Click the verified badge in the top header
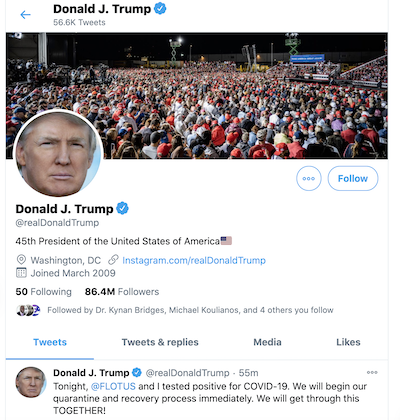 pos(160,9)
